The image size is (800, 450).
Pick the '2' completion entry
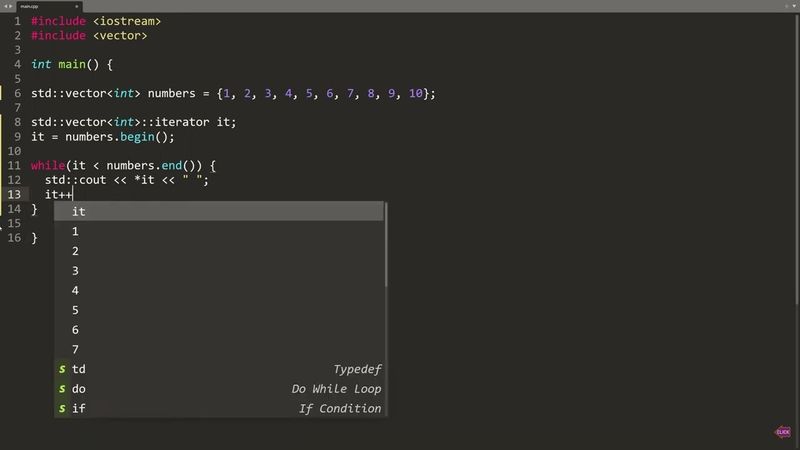219,251
